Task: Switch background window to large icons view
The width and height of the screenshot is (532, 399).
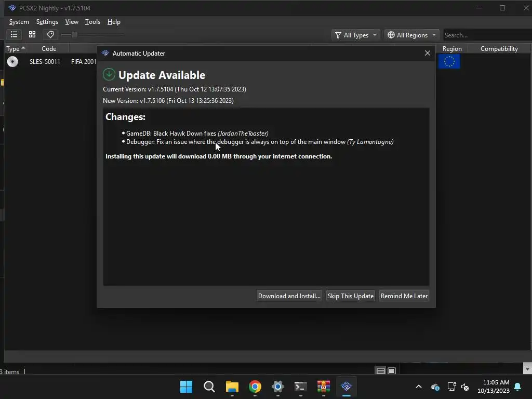Action: coord(392,371)
